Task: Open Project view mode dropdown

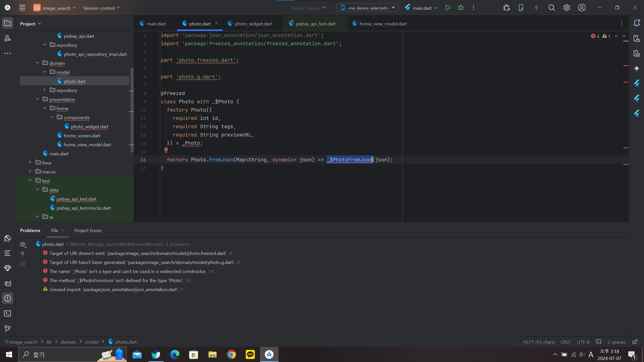Action: point(30,24)
